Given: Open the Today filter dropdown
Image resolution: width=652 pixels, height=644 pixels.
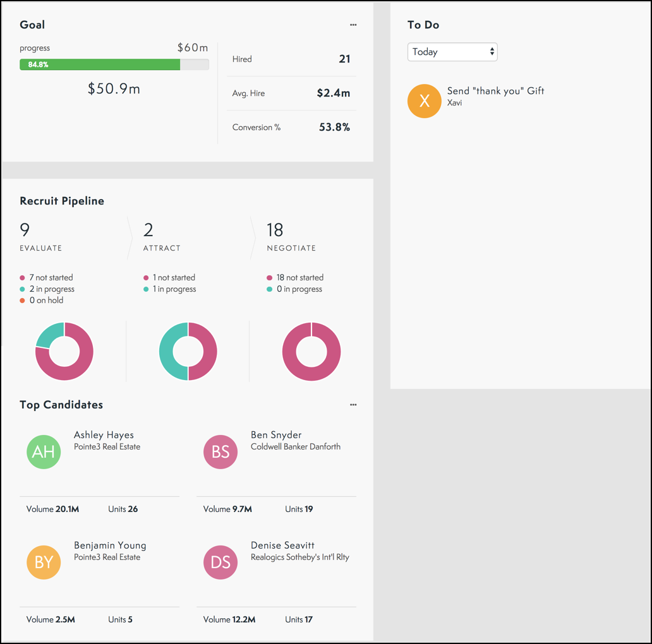Looking at the screenshot, I should (452, 52).
